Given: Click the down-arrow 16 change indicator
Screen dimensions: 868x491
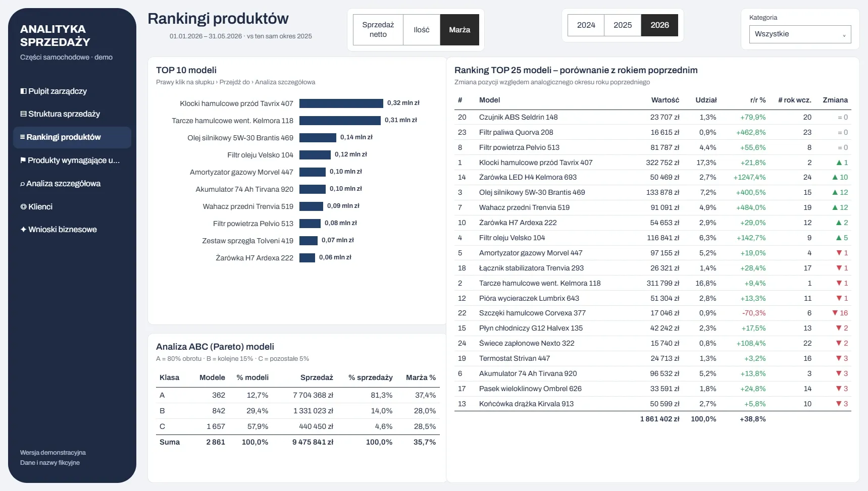Looking at the screenshot, I should [840, 313].
